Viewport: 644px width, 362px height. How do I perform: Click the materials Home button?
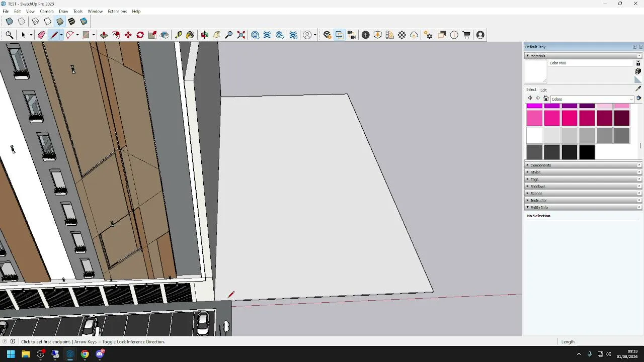(x=546, y=99)
